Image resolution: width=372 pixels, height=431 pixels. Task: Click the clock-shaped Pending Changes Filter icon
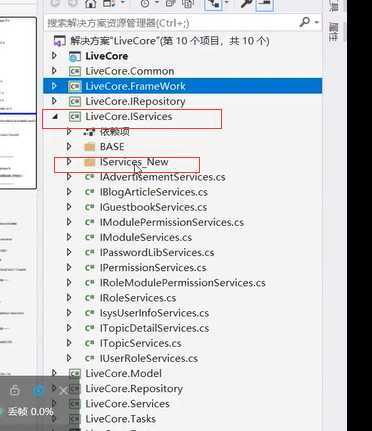click(x=145, y=4)
